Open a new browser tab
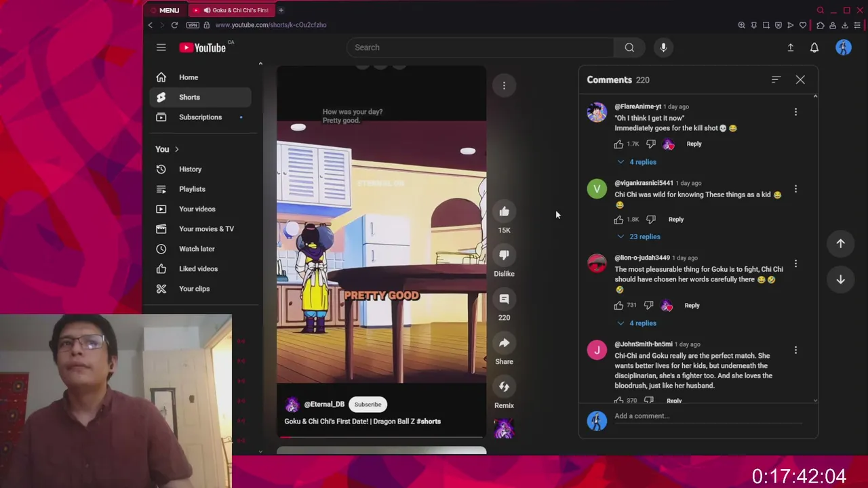This screenshot has width=868, height=488. pyautogui.click(x=281, y=10)
